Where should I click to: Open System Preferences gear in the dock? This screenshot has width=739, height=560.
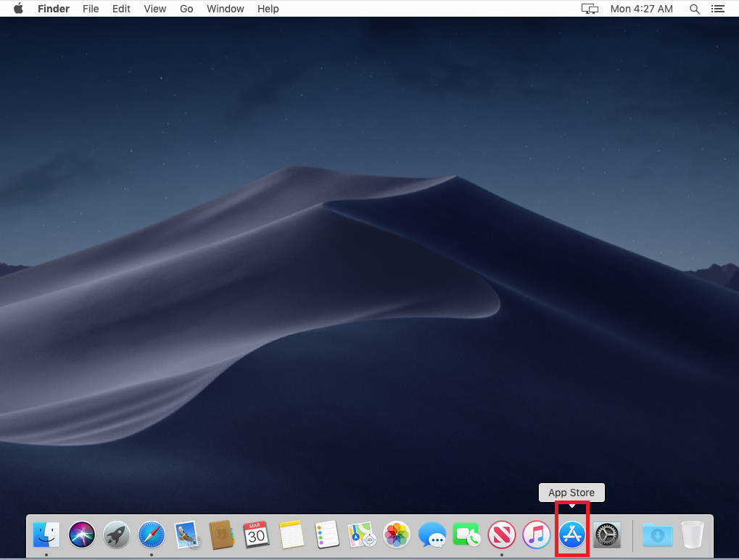(x=607, y=535)
